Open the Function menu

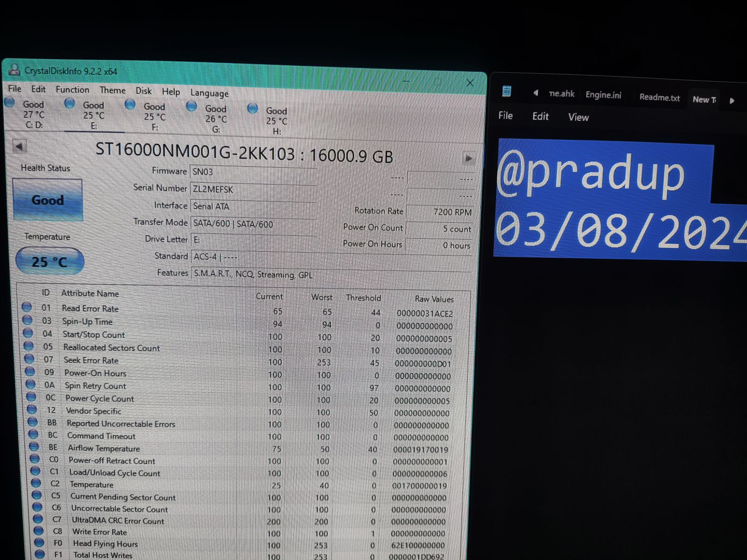tap(72, 89)
